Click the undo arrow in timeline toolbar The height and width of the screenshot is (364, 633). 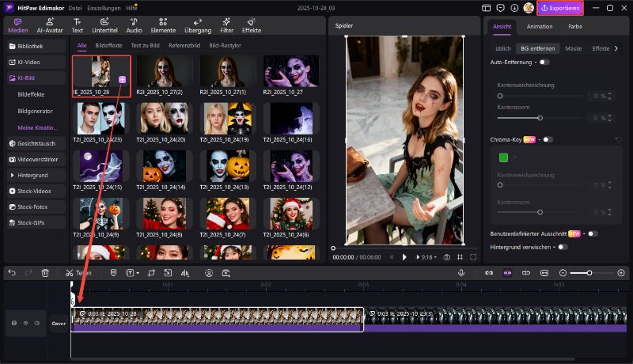click(x=11, y=272)
